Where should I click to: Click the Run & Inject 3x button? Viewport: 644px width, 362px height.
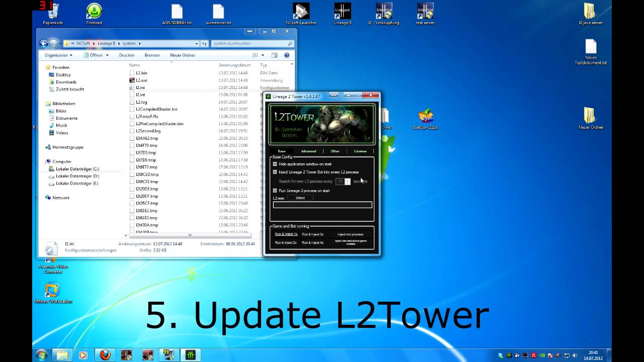coord(313,234)
